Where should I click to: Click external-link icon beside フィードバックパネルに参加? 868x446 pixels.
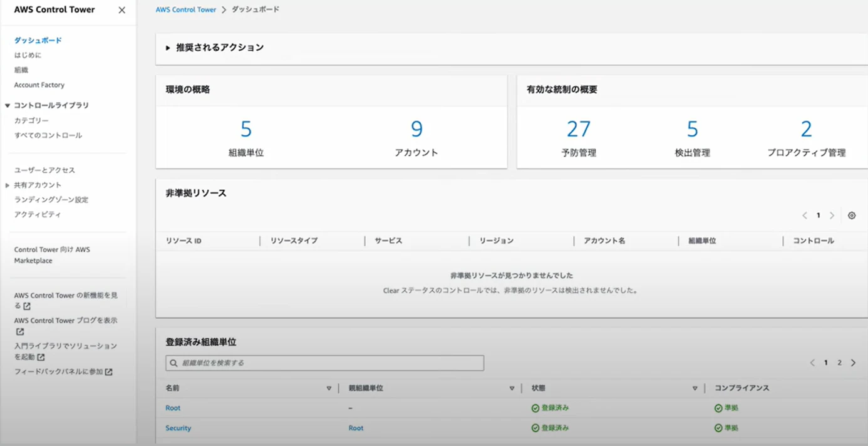click(x=108, y=372)
